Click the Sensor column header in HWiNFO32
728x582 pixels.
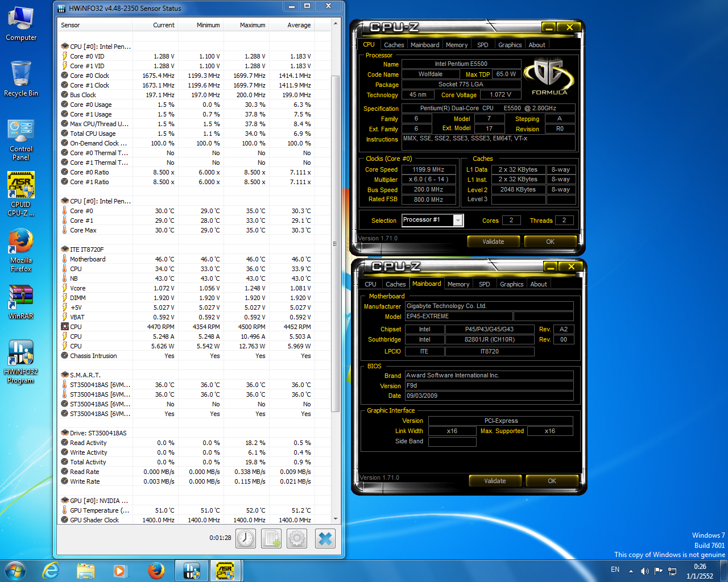point(96,25)
